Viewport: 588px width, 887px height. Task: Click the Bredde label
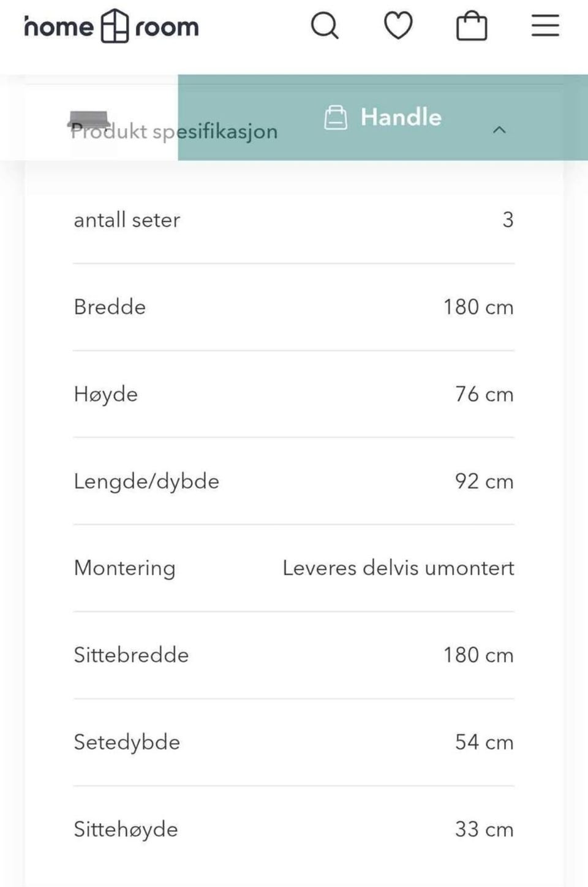(110, 306)
